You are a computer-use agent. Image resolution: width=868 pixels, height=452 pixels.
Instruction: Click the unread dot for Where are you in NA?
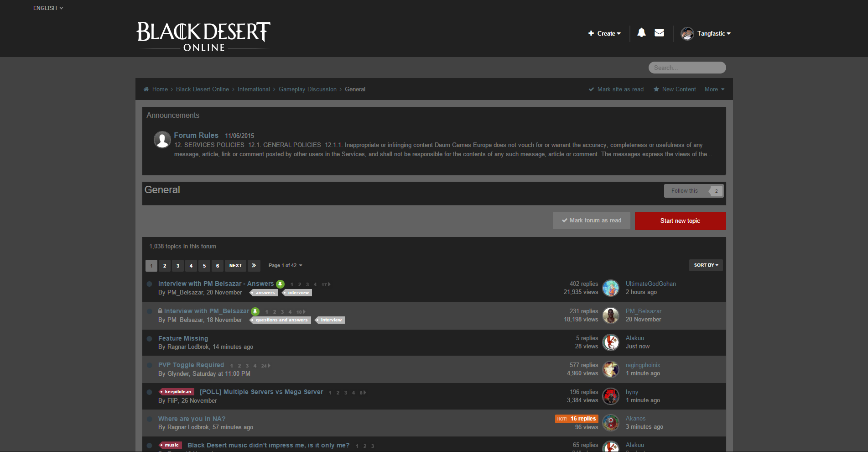pyautogui.click(x=149, y=419)
